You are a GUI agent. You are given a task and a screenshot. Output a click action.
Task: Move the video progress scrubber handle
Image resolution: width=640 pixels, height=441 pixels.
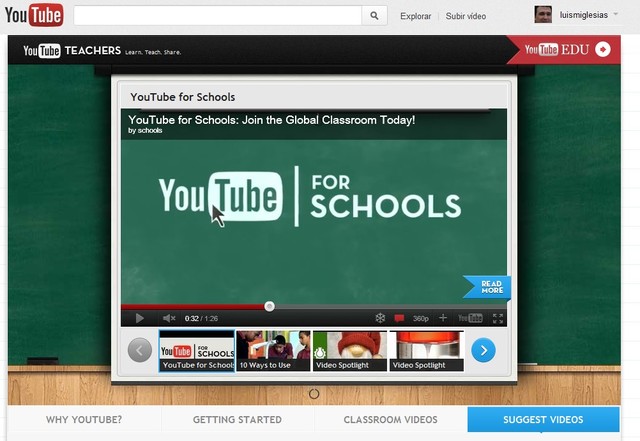click(x=269, y=306)
